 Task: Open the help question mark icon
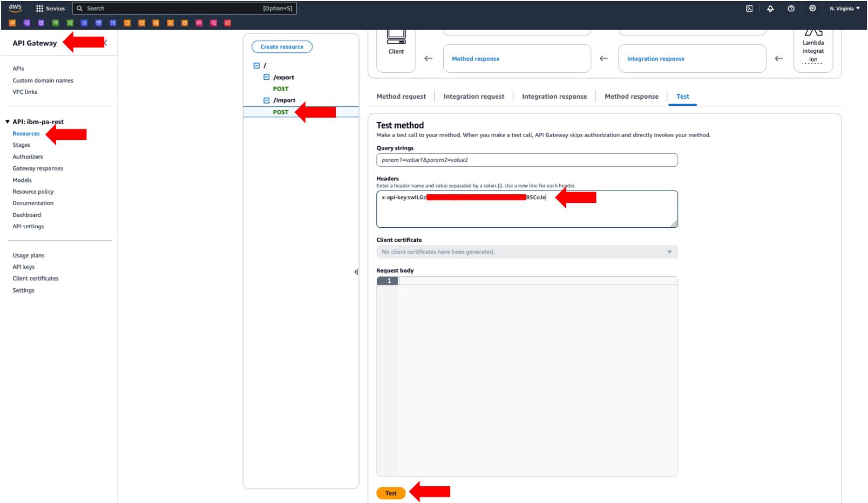[791, 9]
